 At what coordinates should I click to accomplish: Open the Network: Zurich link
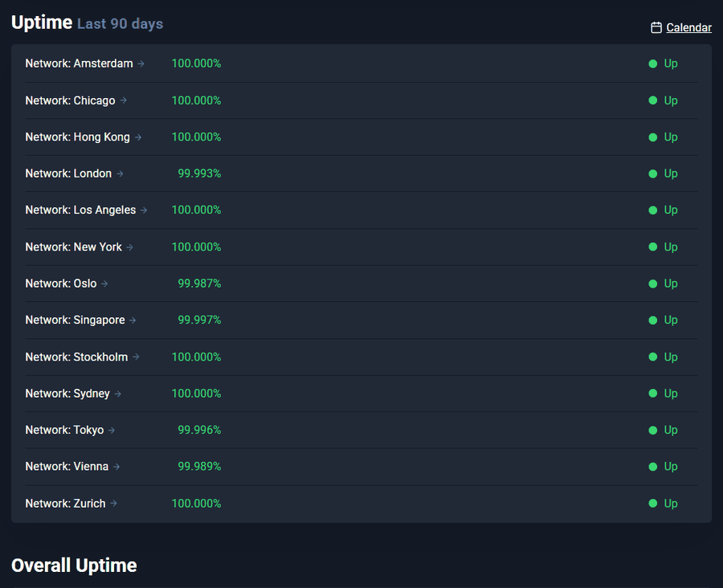[71, 503]
